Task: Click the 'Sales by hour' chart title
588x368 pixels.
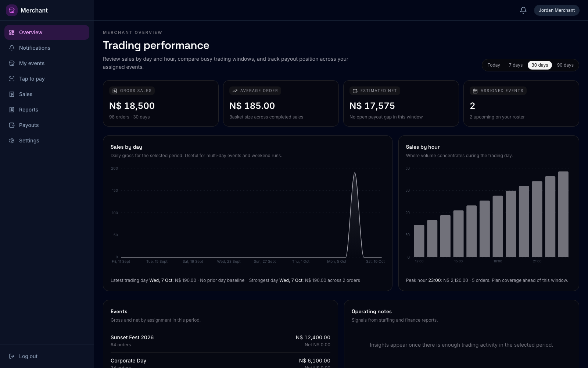Action: point(423,147)
